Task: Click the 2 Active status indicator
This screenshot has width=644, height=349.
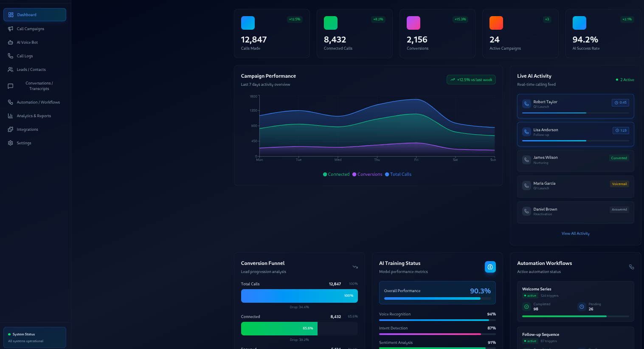Action: (625, 80)
